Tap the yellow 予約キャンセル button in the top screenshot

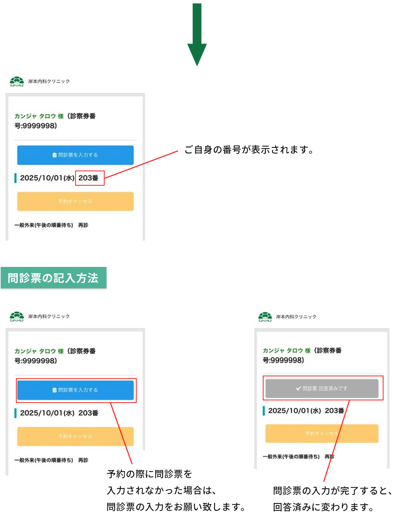pos(75,201)
